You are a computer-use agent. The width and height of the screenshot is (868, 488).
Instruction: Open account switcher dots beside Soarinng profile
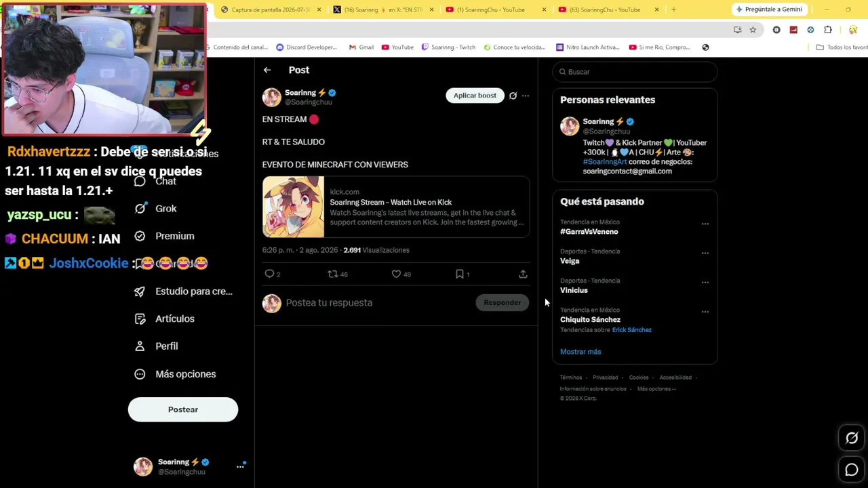240,466
